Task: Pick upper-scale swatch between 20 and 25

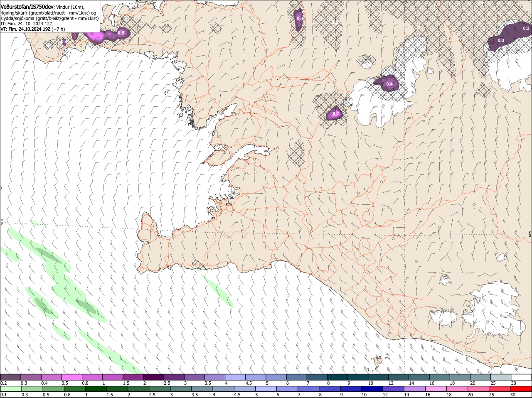Action: [x=481, y=377]
